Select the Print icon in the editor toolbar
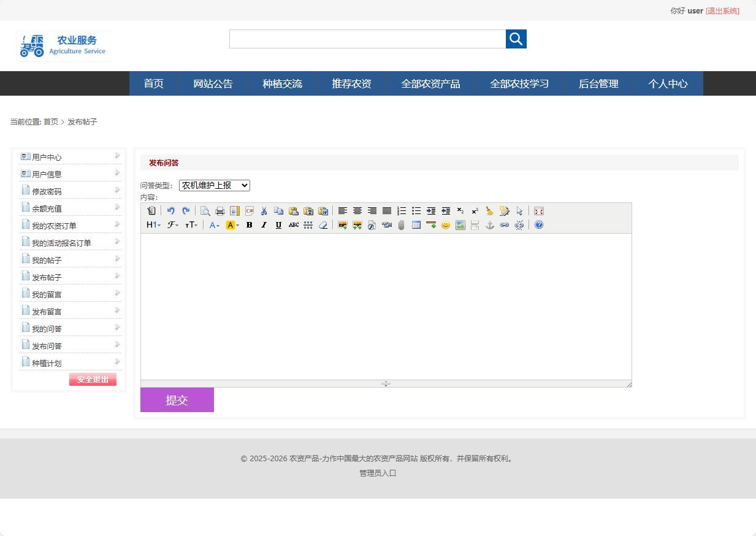 click(220, 210)
